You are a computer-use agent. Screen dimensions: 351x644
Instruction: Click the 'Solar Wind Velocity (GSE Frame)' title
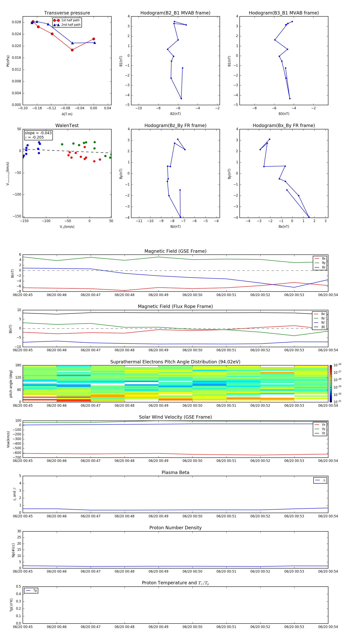(175, 417)
